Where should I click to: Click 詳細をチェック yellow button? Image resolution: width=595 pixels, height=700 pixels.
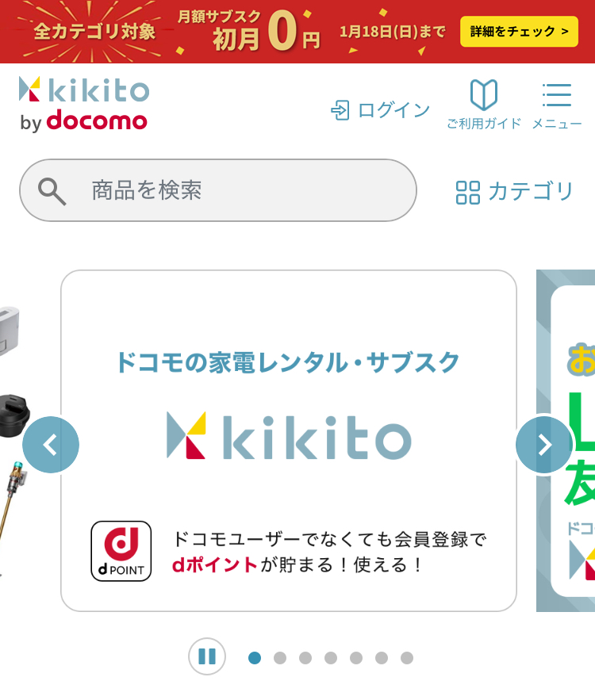[x=519, y=31]
